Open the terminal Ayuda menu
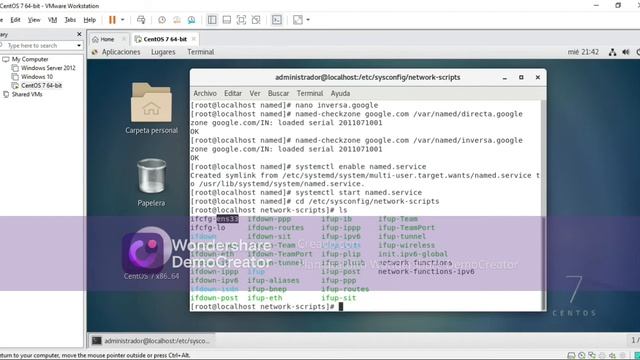 340,93
